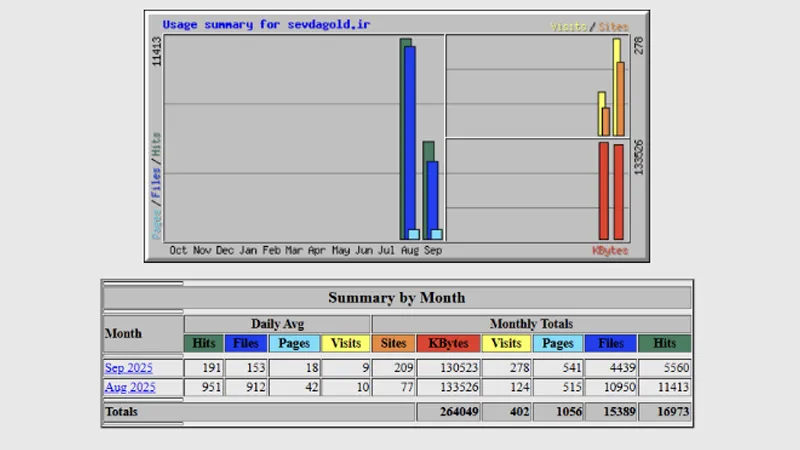Select the Aug 2025 files value 10950

click(614, 387)
